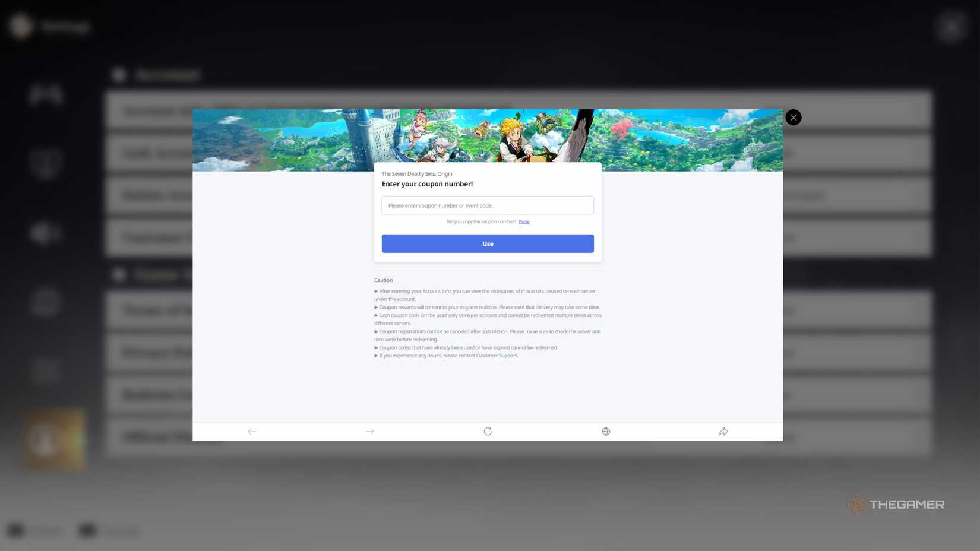Focus the coupon number input field
Viewport: 980px width, 551px height.
[487, 205]
